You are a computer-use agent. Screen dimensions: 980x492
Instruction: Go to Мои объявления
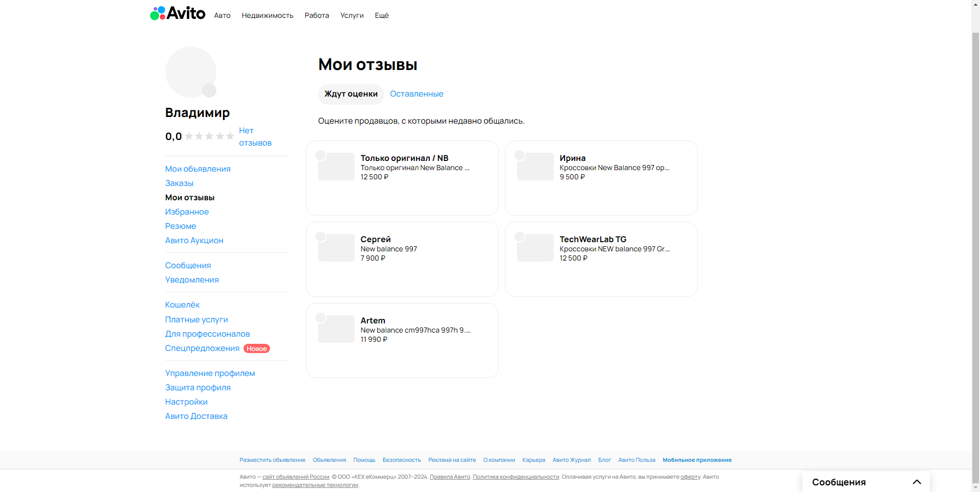pyautogui.click(x=198, y=169)
